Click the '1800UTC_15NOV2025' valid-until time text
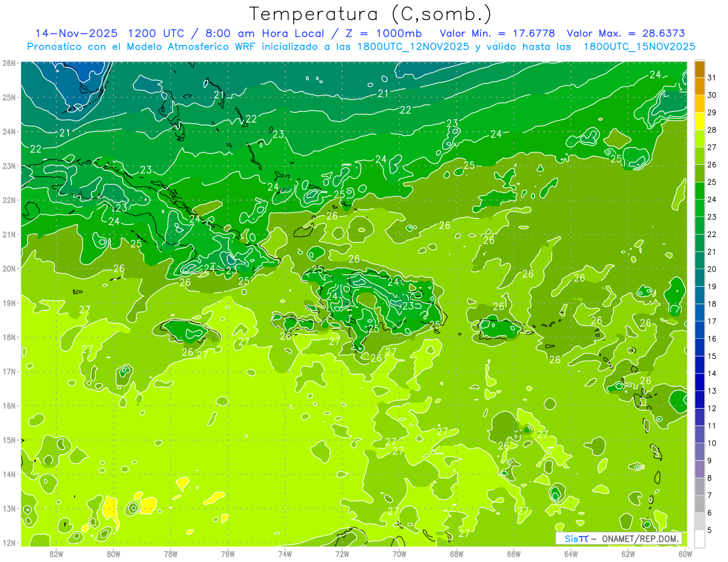This screenshot has height=562, width=728. [x=639, y=47]
